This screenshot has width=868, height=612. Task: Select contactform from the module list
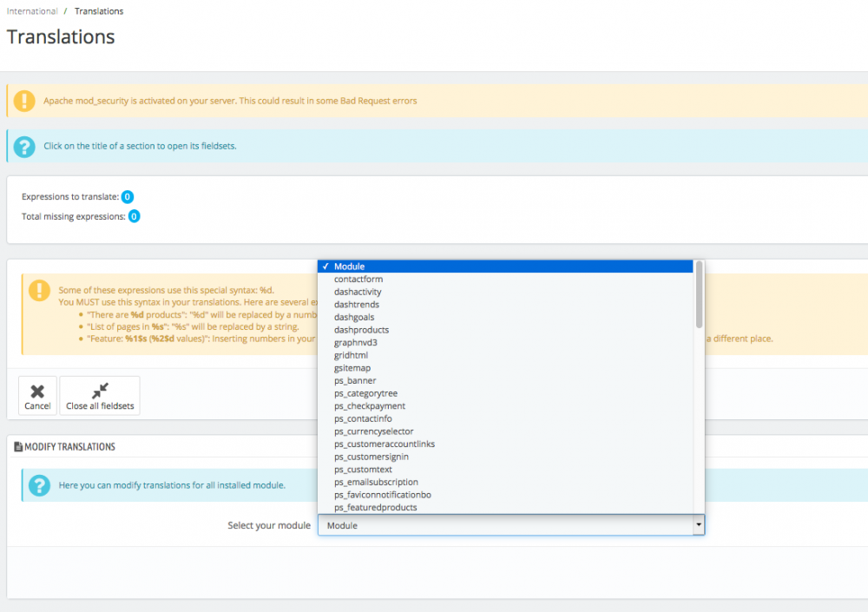(505, 280)
